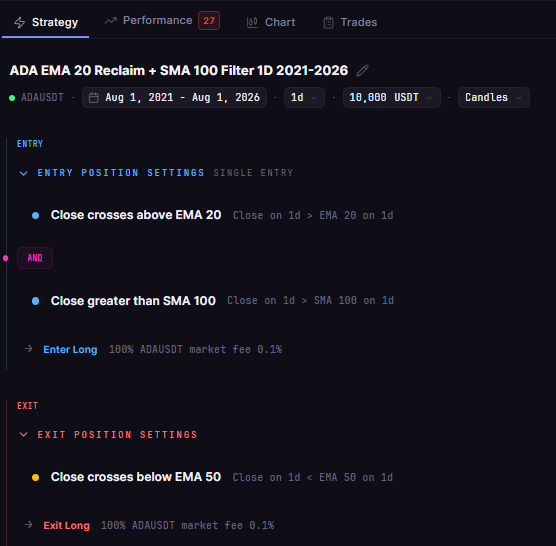Click the clipboard Trades icon
This screenshot has height=546, width=556.
[x=328, y=23]
